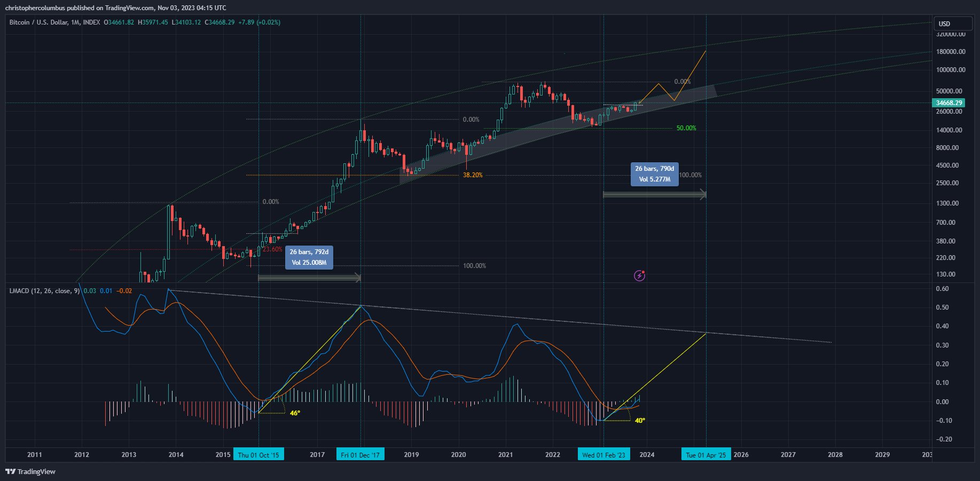This screenshot has height=481, width=980.
Task: Select the gray date-range arrow under 792d label
Action: pyautogui.click(x=309, y=278)
